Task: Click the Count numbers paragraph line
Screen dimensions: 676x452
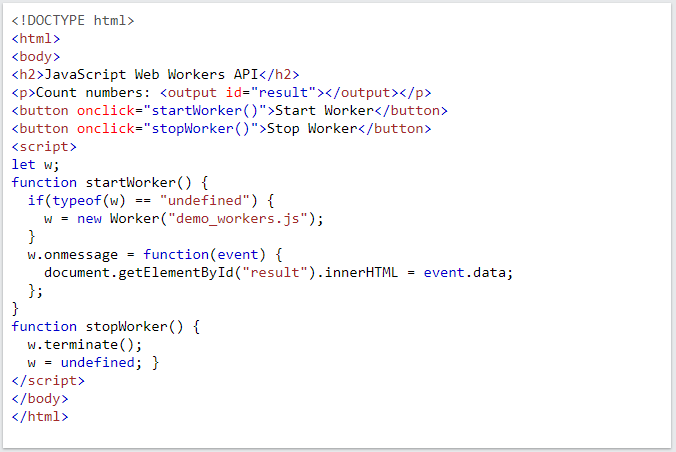Action: (x=221, y=92)
